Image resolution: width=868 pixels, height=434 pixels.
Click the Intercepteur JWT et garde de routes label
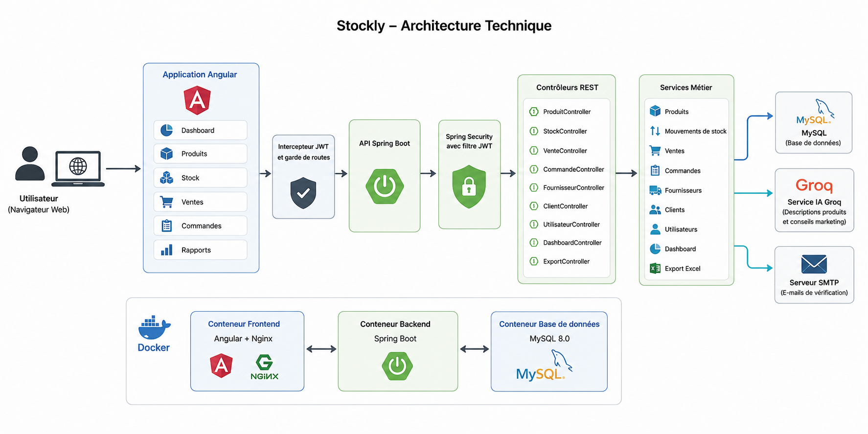pyautogui.click(x=303, y=152)
